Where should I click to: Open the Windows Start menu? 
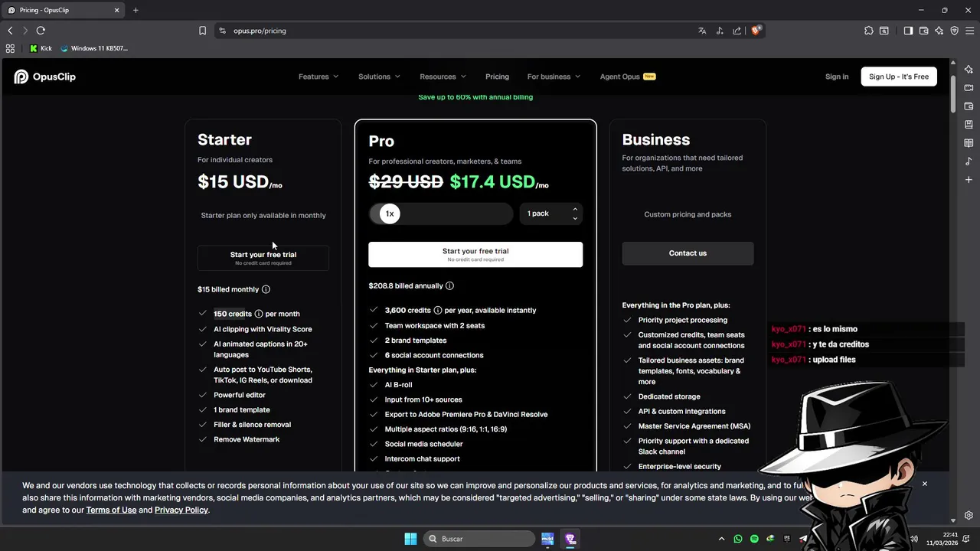[x=410, y=539]
